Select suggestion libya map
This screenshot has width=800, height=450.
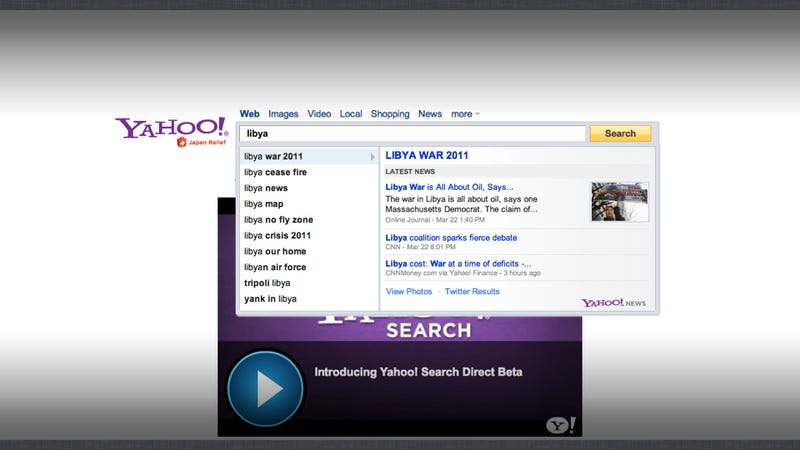click(309, 204)
